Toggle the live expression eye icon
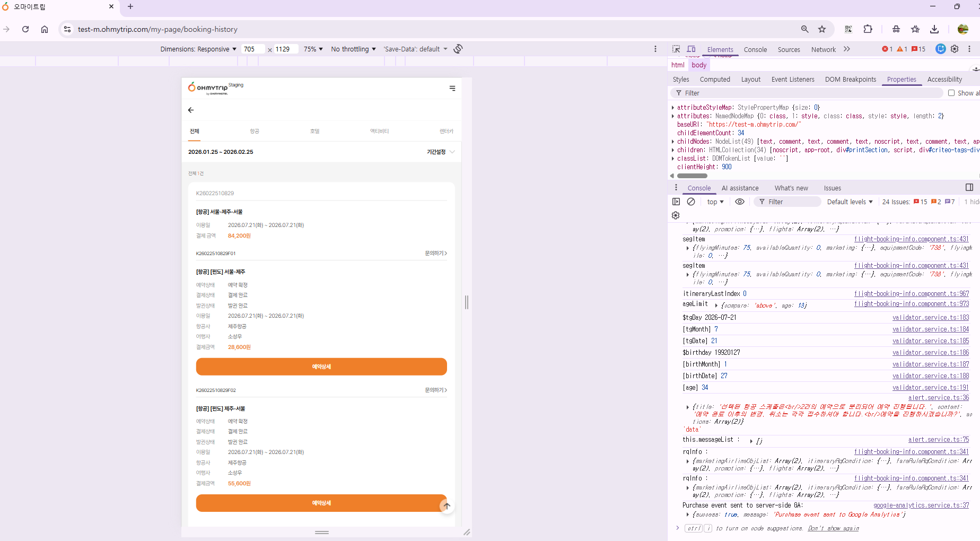 [x=740, y=202]
